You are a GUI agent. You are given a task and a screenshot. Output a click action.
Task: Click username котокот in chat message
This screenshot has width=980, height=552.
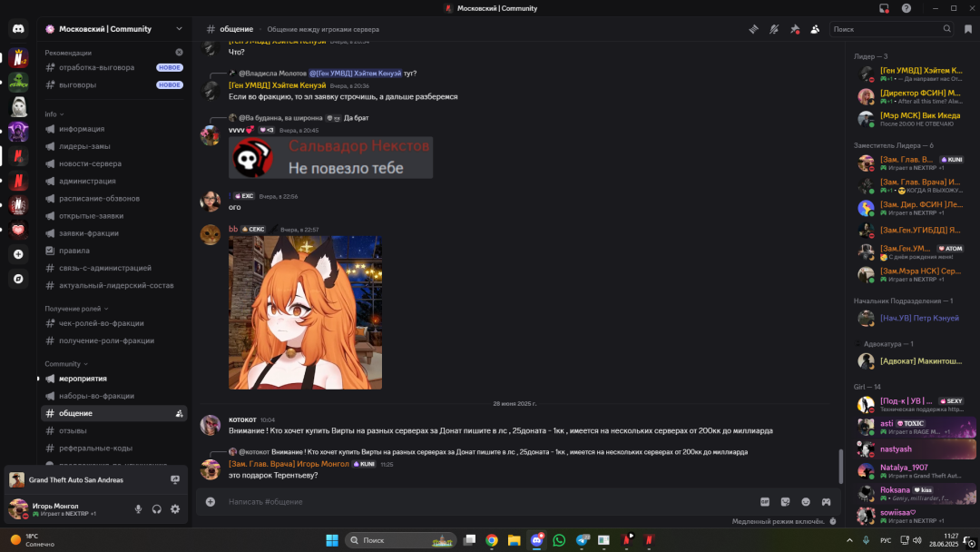[242, 419]
